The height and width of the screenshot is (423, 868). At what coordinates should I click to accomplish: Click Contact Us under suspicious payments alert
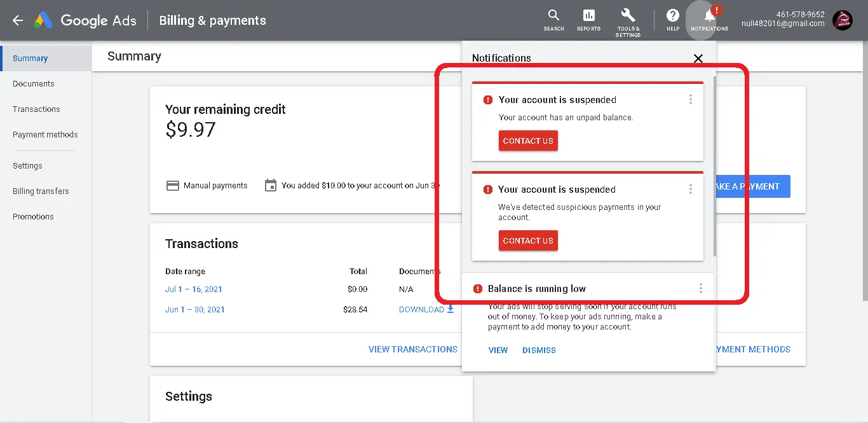pyautogui.click(x=528, y=240)
